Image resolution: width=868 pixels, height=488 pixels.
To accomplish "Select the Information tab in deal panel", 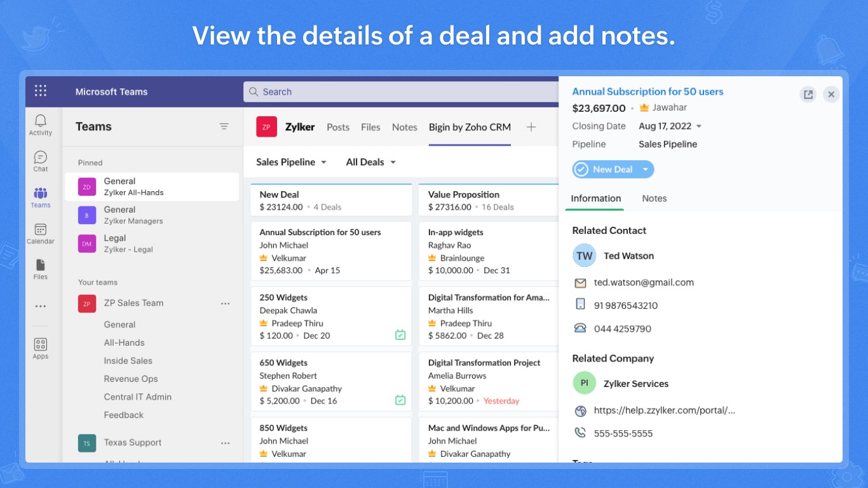I will tap(596, 198).
